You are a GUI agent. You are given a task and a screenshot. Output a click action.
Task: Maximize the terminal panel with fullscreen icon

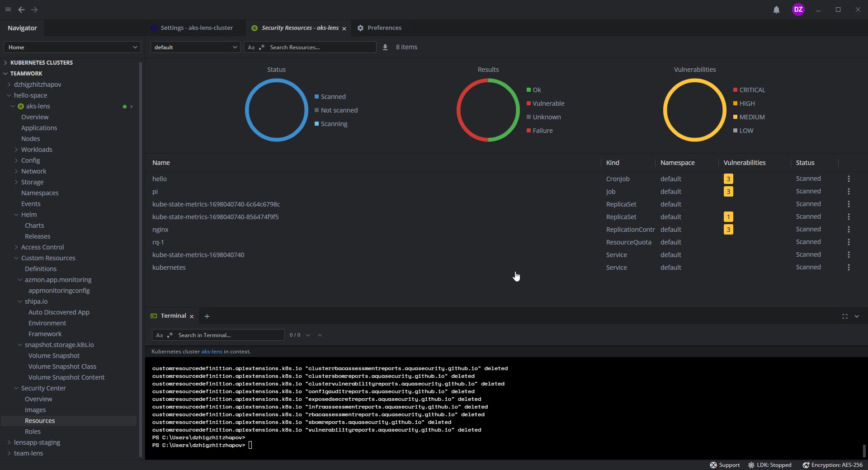click(845, 316)
